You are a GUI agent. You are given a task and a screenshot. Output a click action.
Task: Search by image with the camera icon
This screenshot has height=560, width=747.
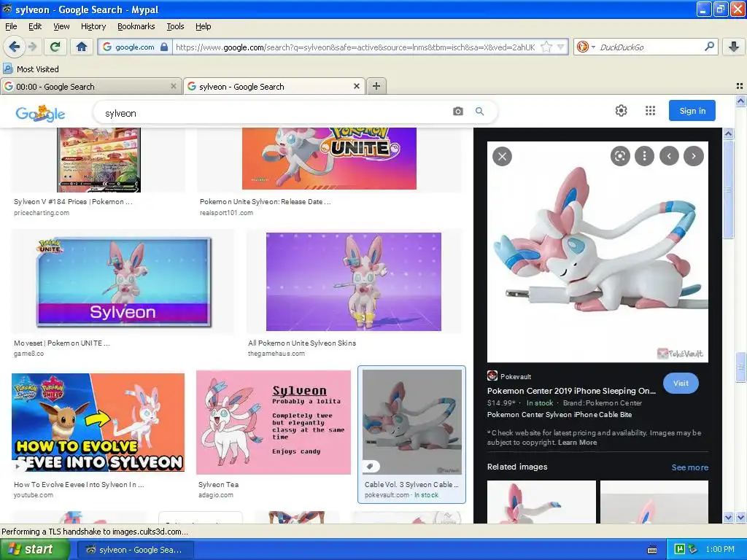tap(458, 112)
